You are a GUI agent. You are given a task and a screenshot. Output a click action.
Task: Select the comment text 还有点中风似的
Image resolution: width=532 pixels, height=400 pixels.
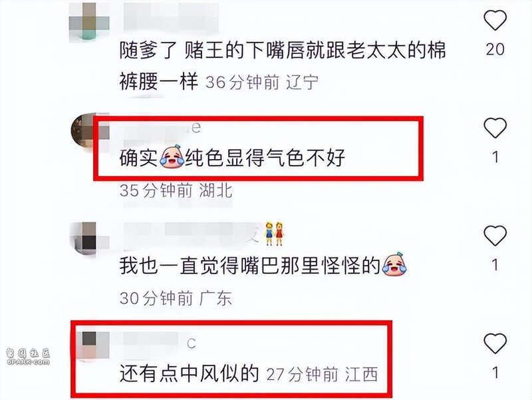point(190,373)
